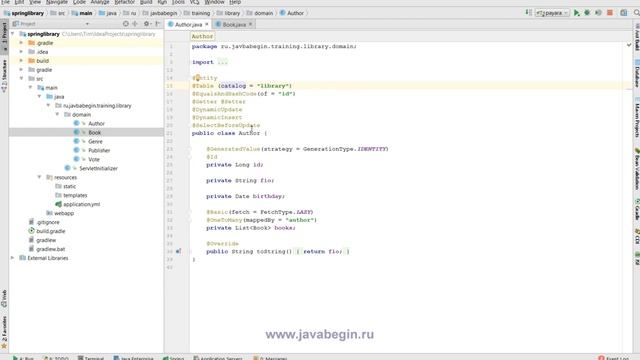This screenshot has height=360, width=640.
Task: Open the Structure side tool window
Action: coord(4,76)
